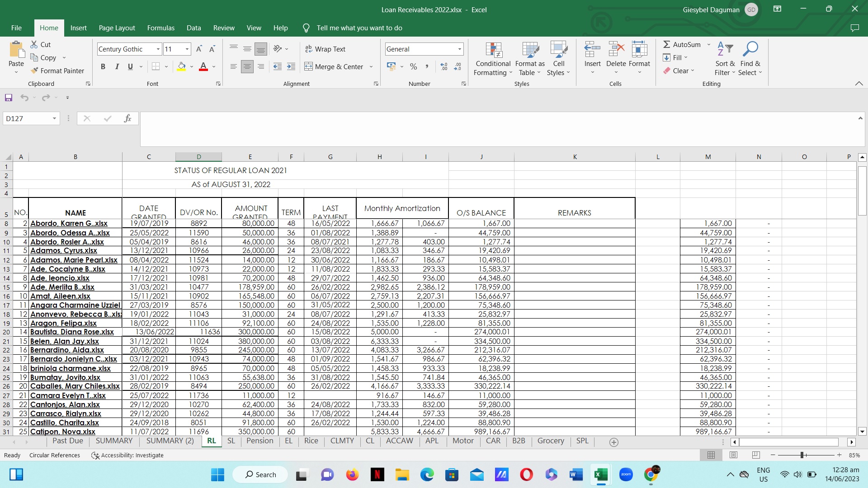868x488 pixels.
Task: Open the General number format dropdown
Action: (x=459, y=49)
